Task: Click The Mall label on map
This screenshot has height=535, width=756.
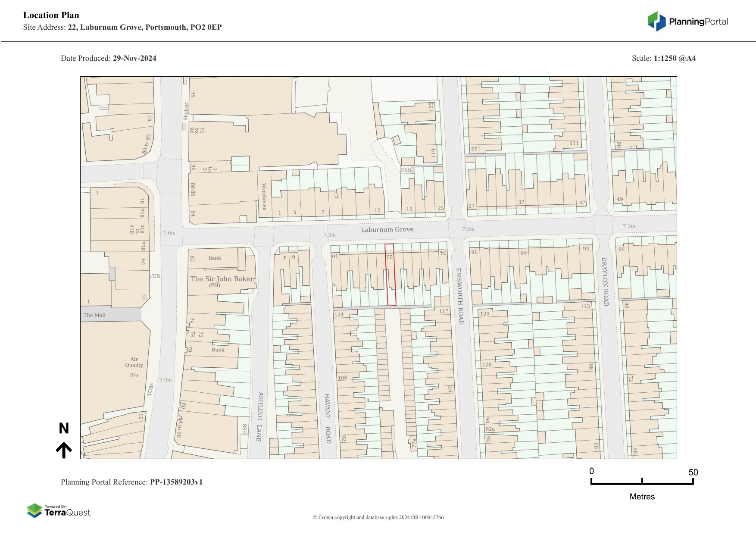Action: [94, 315]
